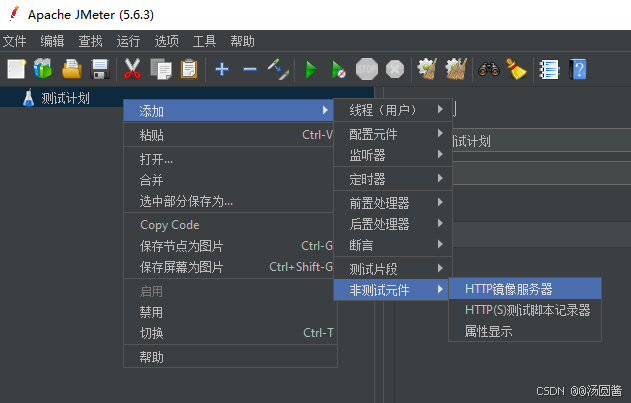Expand 前置处理器 submenu
The image size is (631, 403).
click(393, 203)
